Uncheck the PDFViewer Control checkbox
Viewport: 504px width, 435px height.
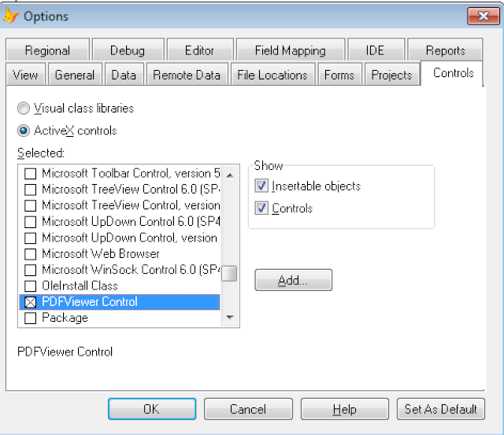[x=31, y=302]
